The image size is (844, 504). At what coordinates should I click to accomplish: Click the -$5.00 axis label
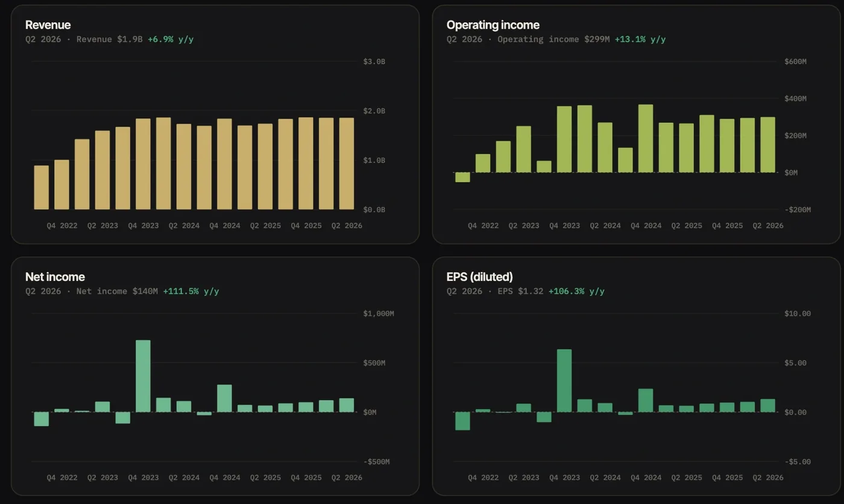pyautogui.click(x=798, y=462)
